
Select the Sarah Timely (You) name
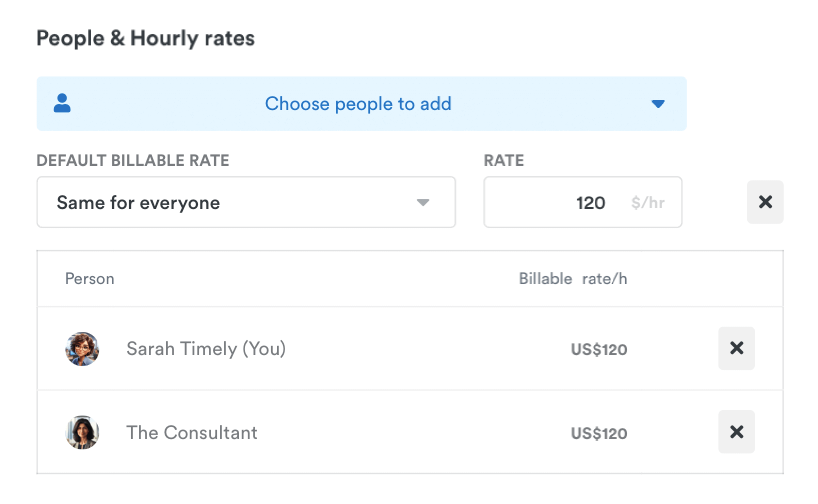(x=206, y=349)
